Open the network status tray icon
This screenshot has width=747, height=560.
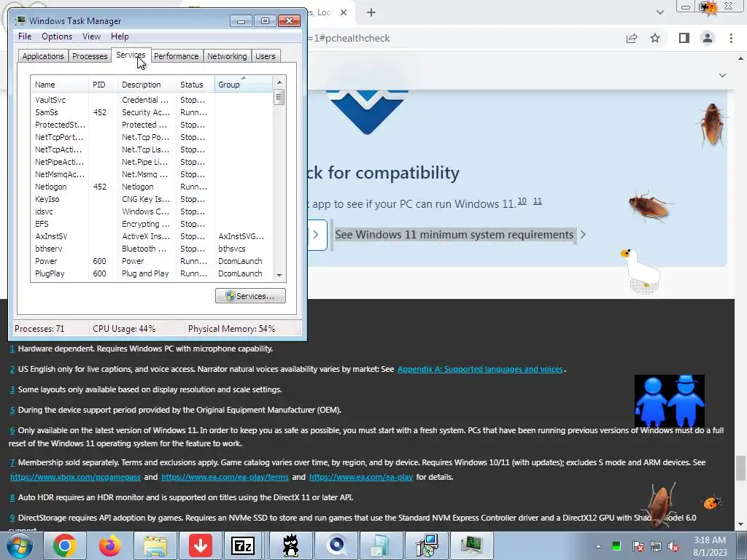[x=656, y=546]
